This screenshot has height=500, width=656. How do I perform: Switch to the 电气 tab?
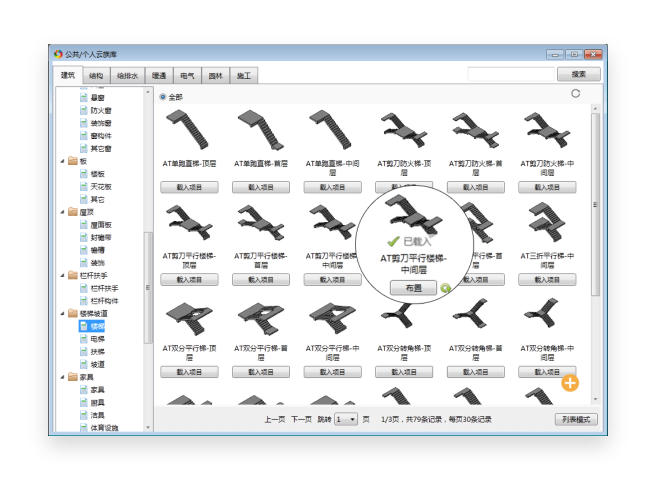(x=187, y=76)
